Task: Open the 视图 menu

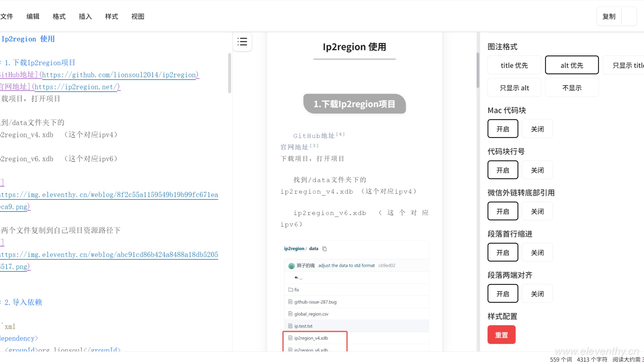Action: pos(138,17)
